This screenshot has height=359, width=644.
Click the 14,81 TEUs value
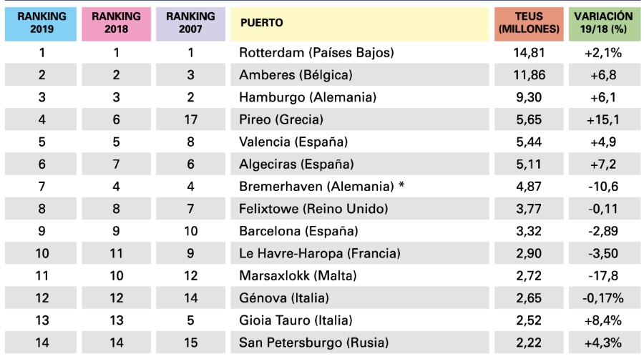[x=529, y=52]
